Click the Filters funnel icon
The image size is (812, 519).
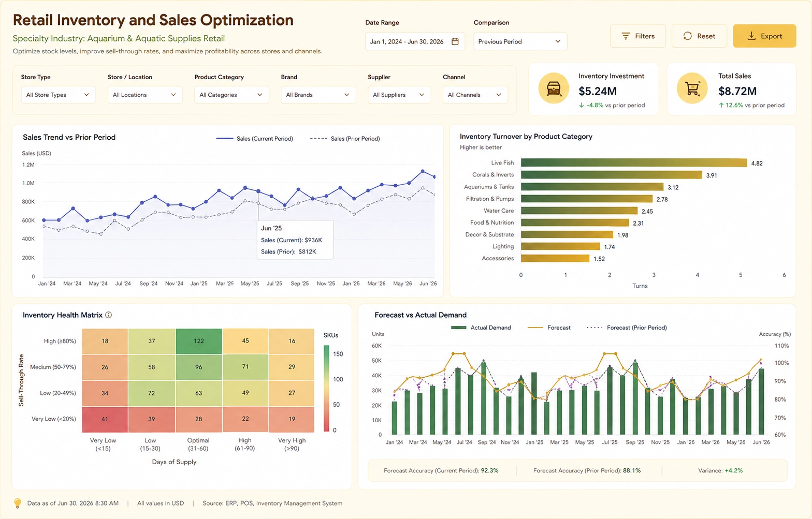point(626,36)
